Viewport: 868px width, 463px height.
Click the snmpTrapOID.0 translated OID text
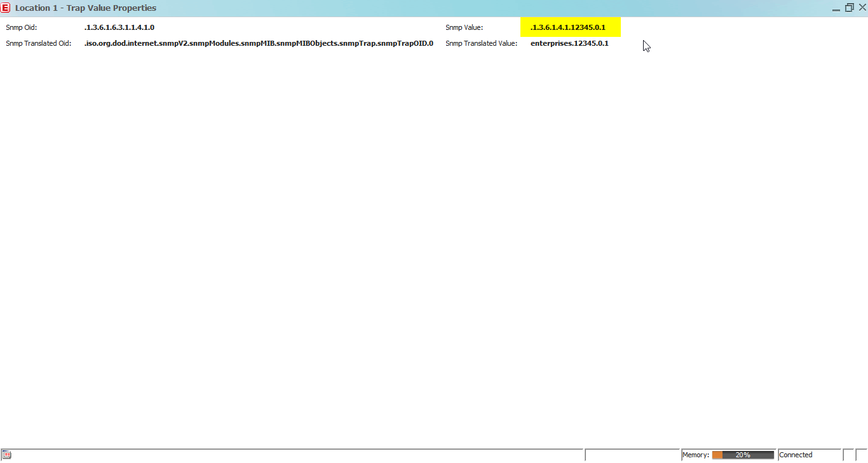pos(257,43)
